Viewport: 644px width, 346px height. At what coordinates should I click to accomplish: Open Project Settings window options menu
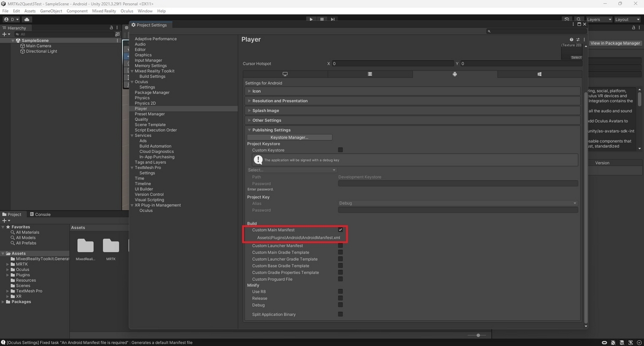574,25
